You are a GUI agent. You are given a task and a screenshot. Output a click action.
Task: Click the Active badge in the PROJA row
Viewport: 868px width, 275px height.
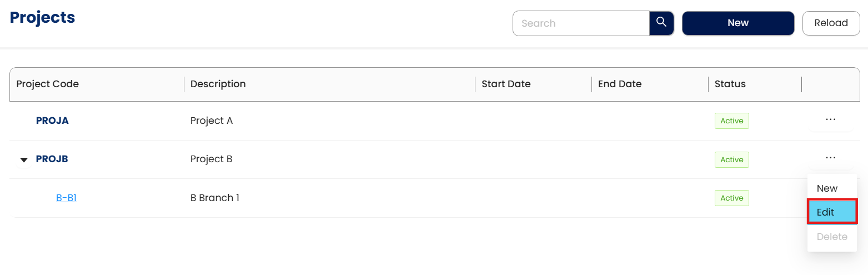731,121
